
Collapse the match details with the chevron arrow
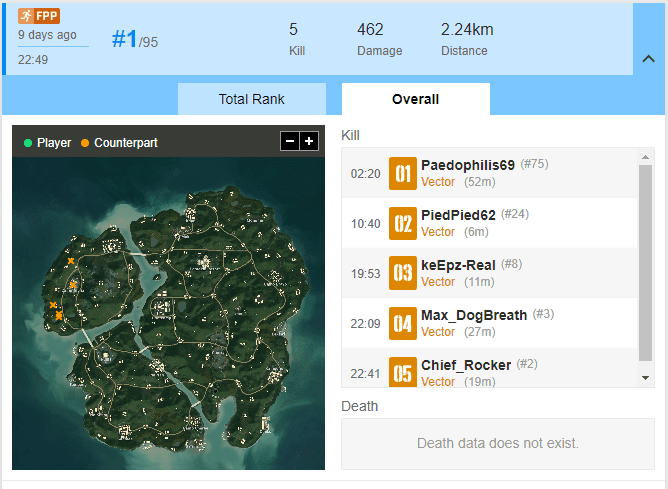point(648,59)
